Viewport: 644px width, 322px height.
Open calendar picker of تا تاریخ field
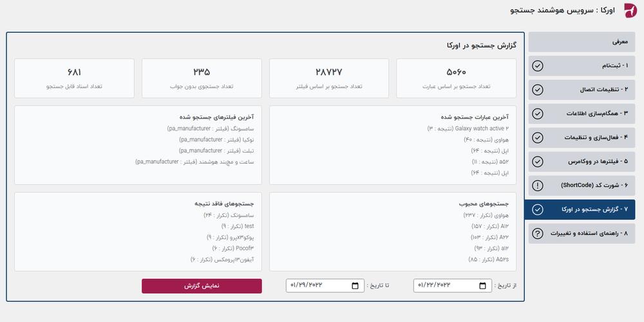click(355, 286)
